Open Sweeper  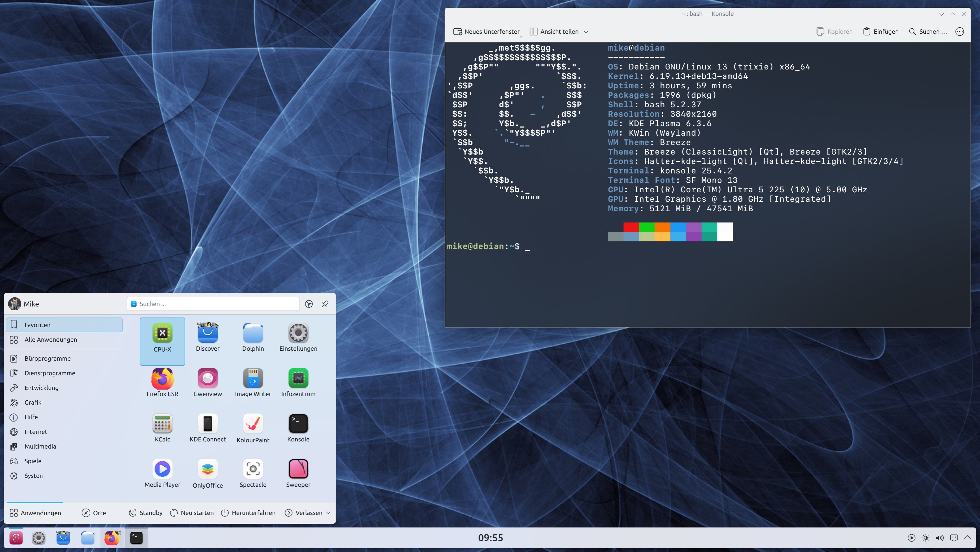(298, 473)
